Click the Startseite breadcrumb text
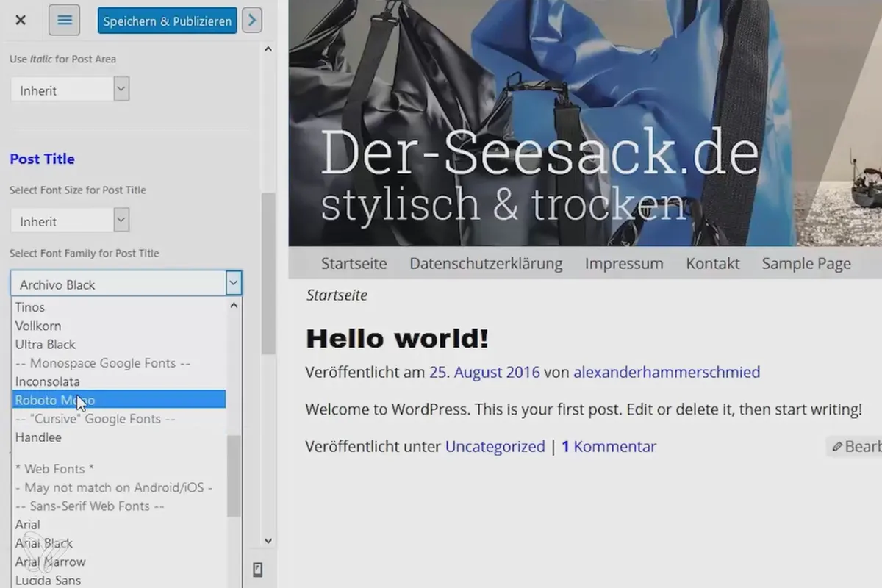Viewport: 882px width, 588px height. (x=337, y=295)
